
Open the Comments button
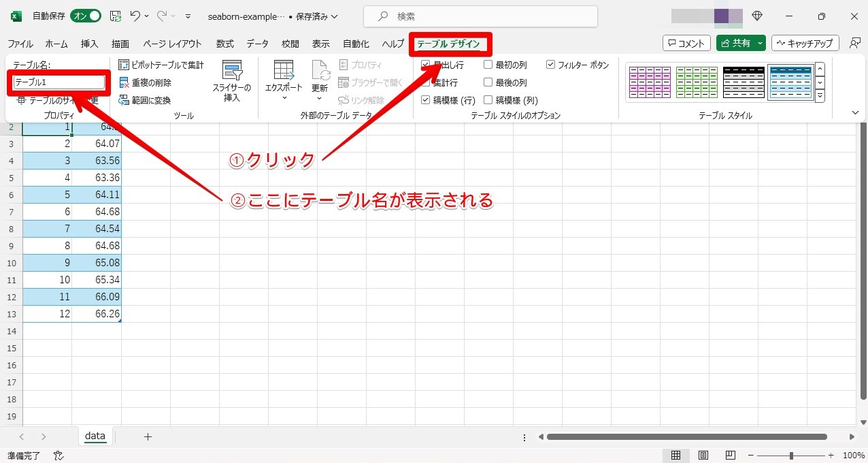point(686,44)
